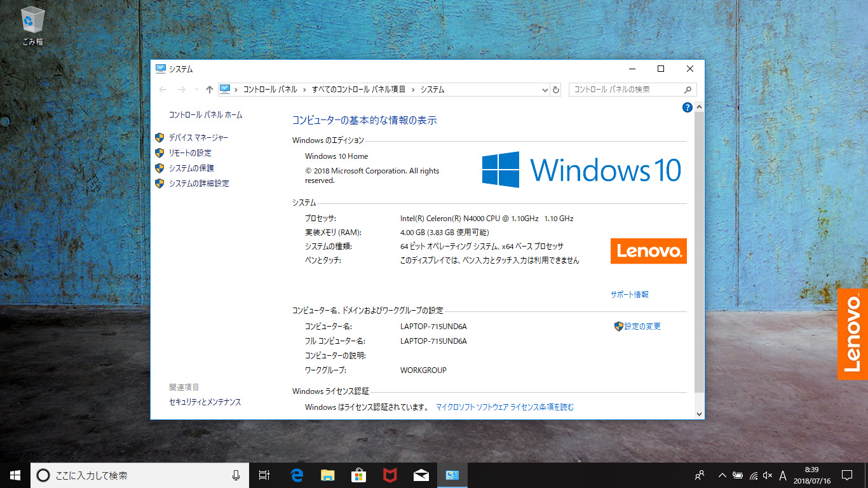Click the Lenovo logo in System window

[x=649, y=251]
